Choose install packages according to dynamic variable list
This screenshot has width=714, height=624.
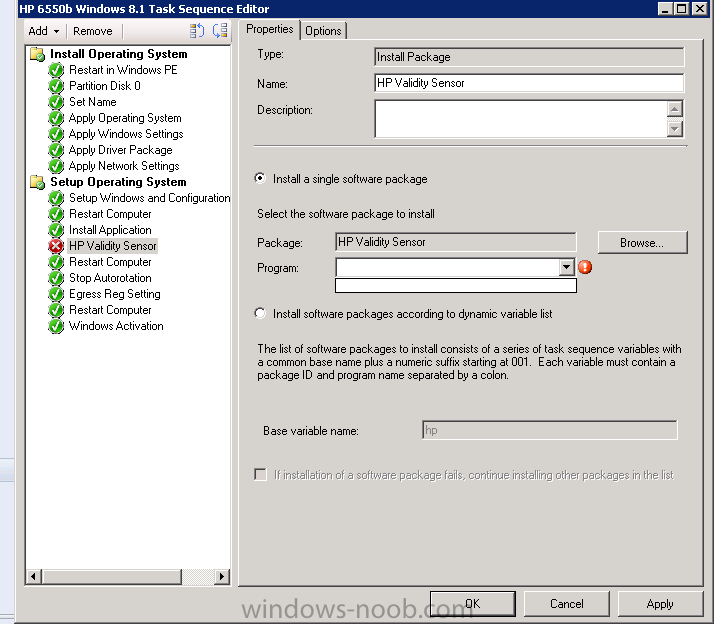(x=261, y=314)
